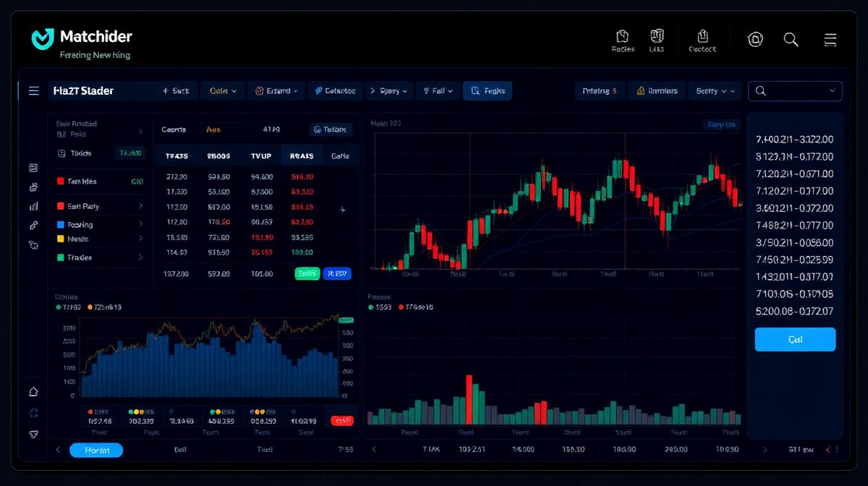Select the highlighted RBAIS column tab
This screenshot has width=868, height=486.
pos(302,155)
